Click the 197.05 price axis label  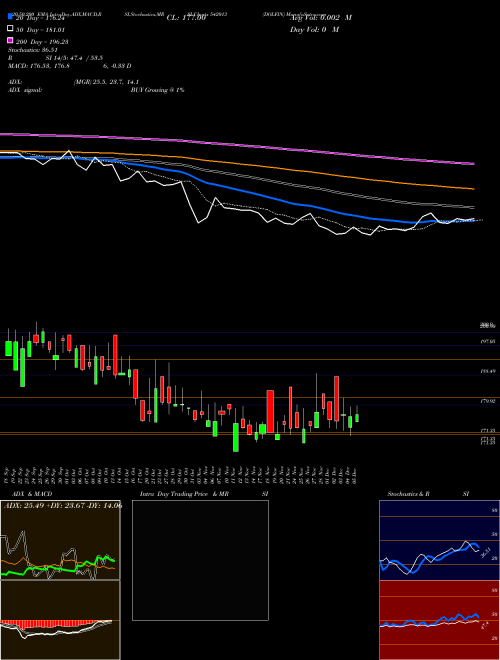(488, 342)
